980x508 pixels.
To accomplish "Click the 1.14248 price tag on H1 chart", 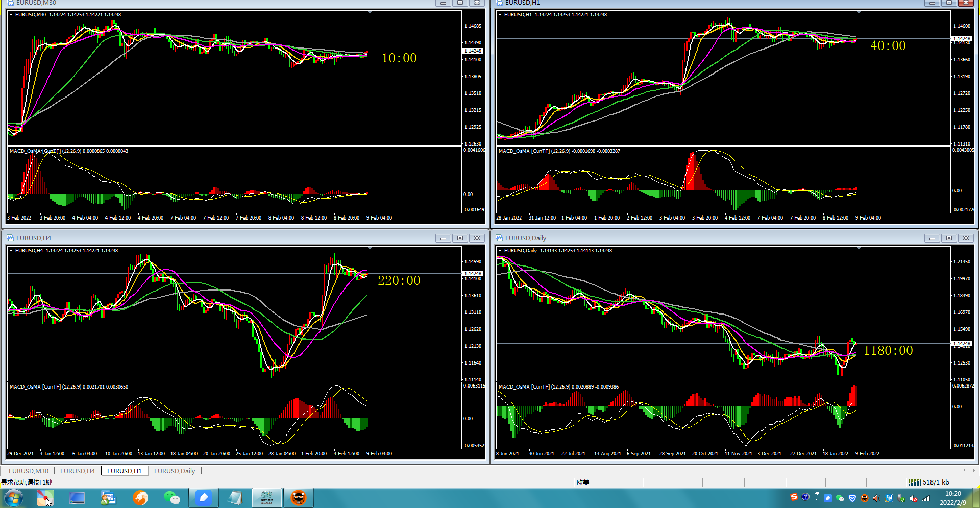I will 962,38.
